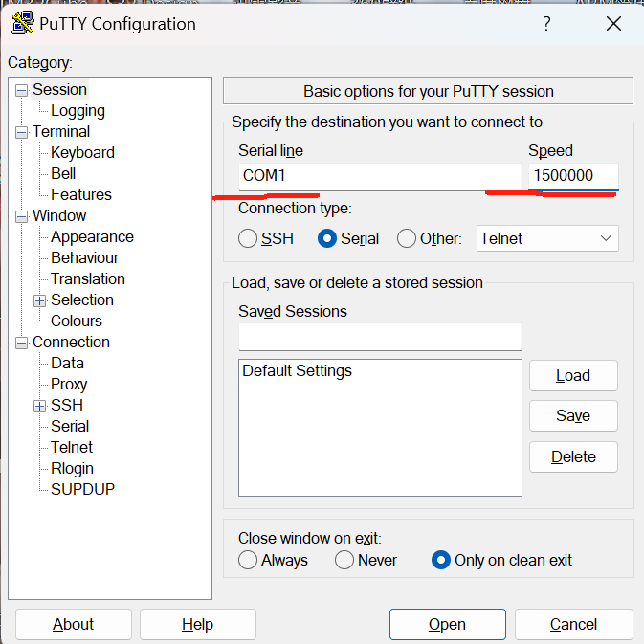Expand the Selection tree node
The width and height of the screenshot is (644, 644).
pos(39,301)
